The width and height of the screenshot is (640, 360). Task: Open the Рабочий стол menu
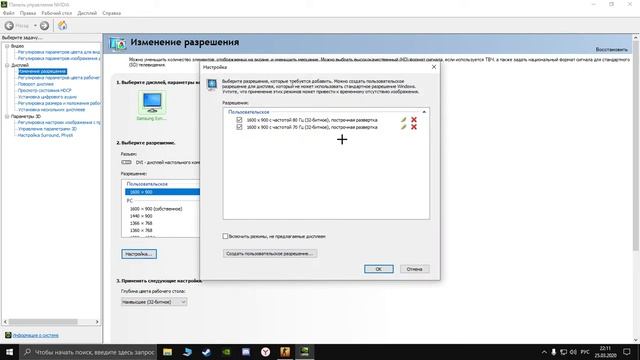pyautogui.click(x=57, y=13)
